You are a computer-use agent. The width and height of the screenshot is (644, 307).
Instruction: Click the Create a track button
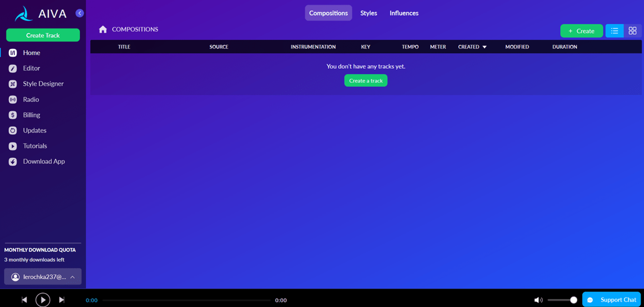click(x=366, y=80)
